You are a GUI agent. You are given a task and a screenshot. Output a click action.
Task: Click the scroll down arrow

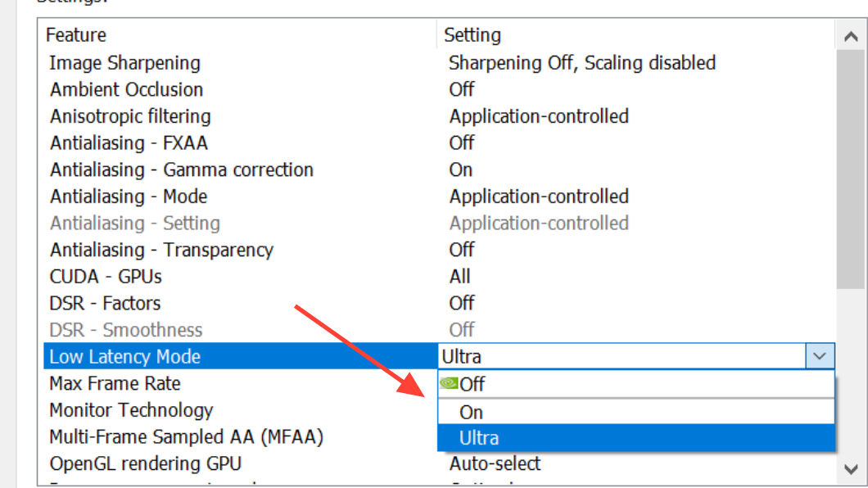click(851, 468)
